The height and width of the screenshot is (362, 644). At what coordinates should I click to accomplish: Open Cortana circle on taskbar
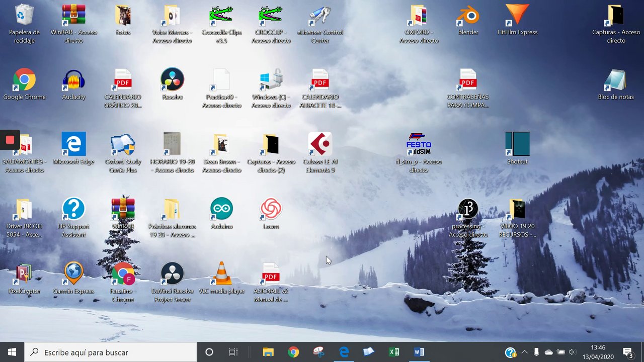(209, 352)
